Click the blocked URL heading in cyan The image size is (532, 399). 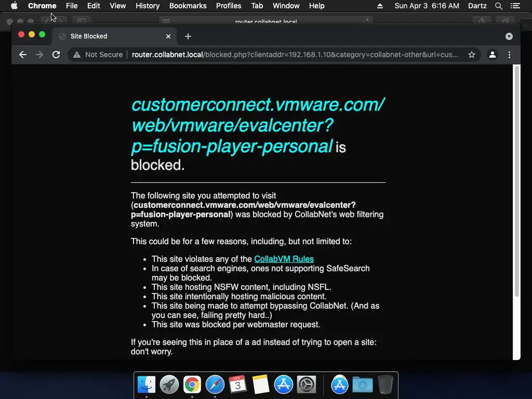point(258,126)
